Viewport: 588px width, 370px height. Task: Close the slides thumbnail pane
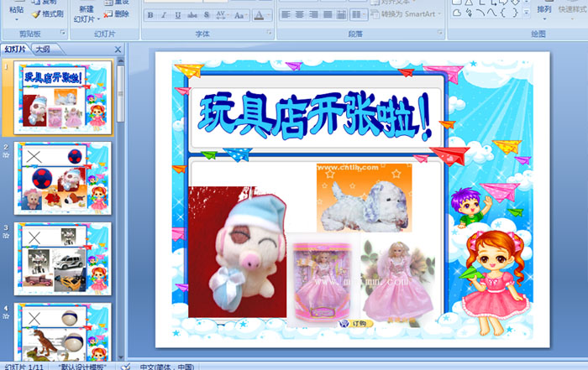pos(118,50)
